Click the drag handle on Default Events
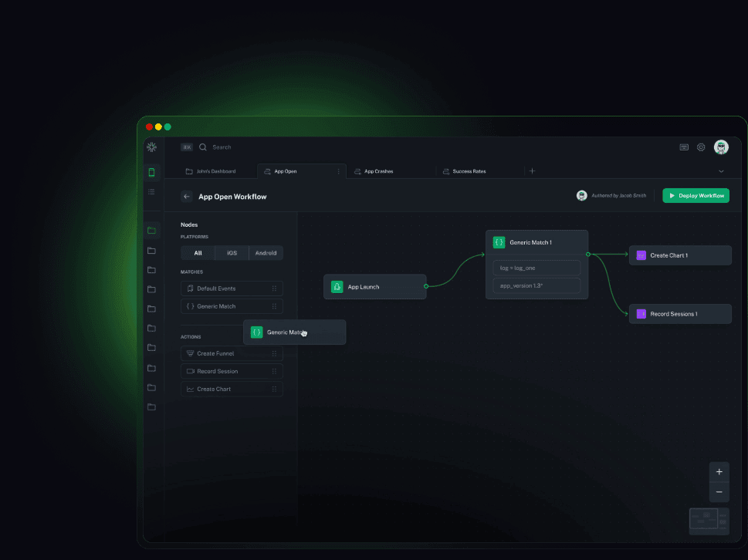This screenshot has height=560, width=748. click(x=274, y=288)
